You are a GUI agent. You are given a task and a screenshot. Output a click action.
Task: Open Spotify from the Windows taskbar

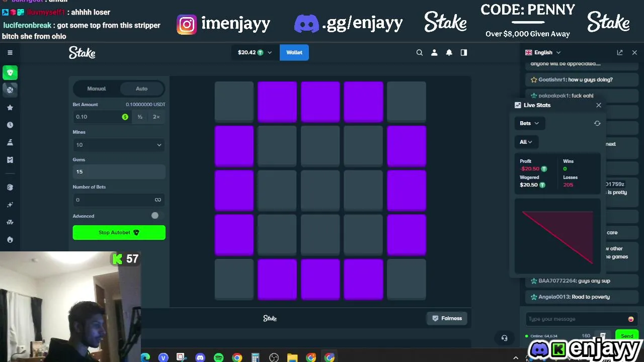[218, 357]
